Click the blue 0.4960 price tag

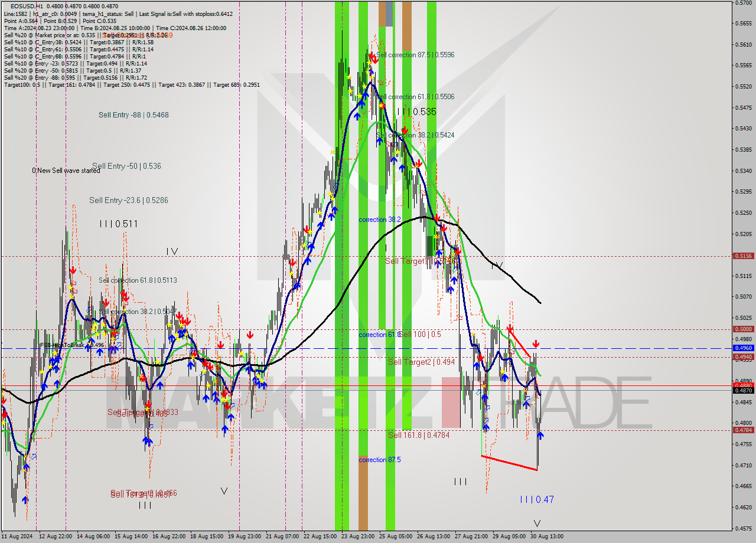pos(743,348)
